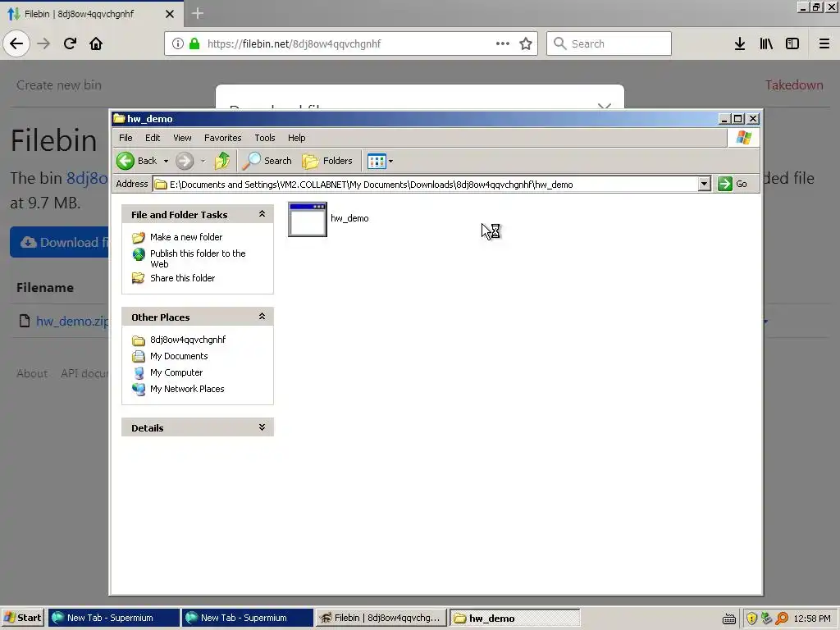
Task: Open the Back button history dropdown arrow
Action: [x=166, y=161]
